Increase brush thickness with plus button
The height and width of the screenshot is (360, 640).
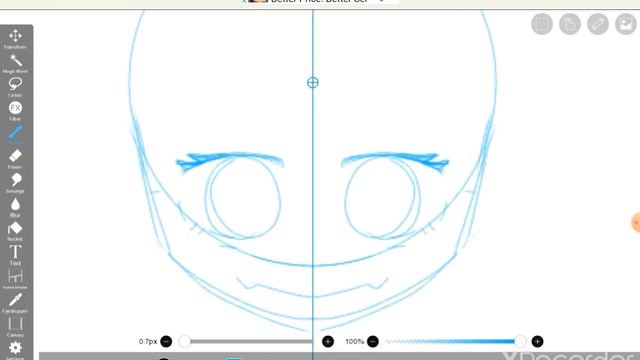click(328, 341)
